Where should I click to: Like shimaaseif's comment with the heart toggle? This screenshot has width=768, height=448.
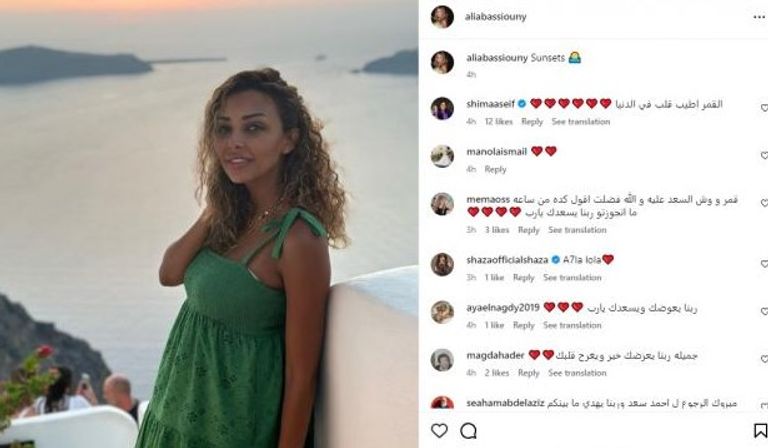[764, 108]
